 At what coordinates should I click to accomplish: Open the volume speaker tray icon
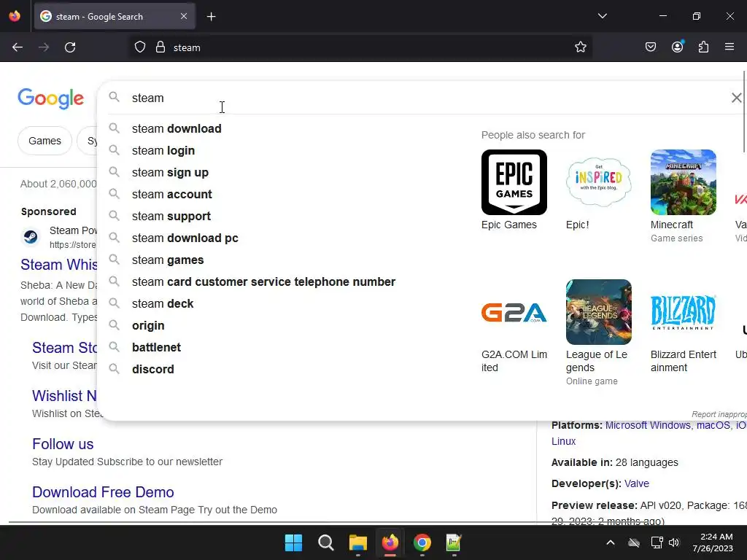(x=673, y=542)
